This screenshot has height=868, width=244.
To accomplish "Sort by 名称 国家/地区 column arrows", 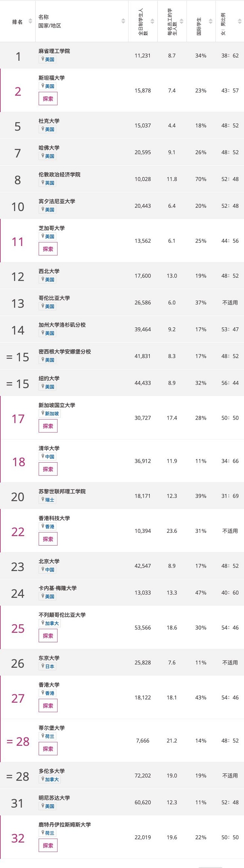I will (123, 21).
